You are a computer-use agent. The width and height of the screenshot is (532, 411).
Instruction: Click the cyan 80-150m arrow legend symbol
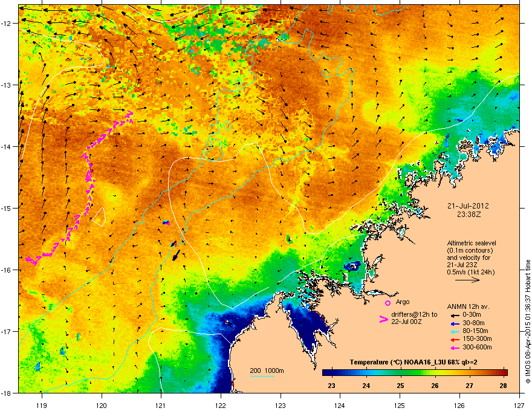point(454,331)
